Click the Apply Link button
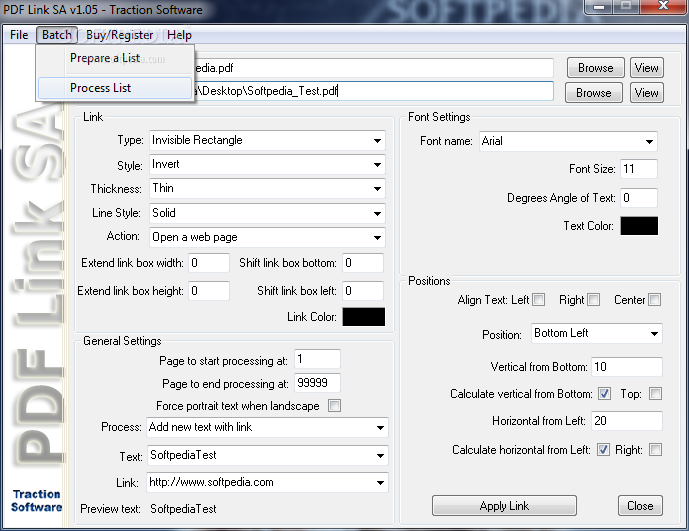Screen dimensions: 689x531 click(x=504, y=506)
